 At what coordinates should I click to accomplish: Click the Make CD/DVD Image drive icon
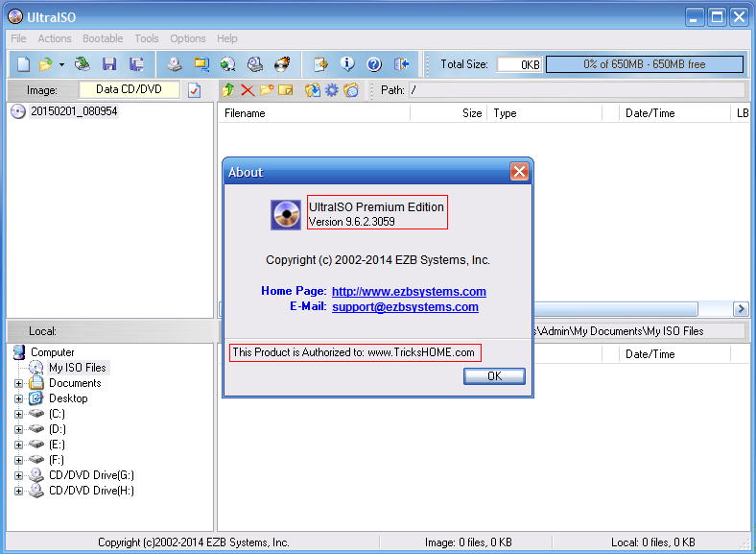click(174, 64)
